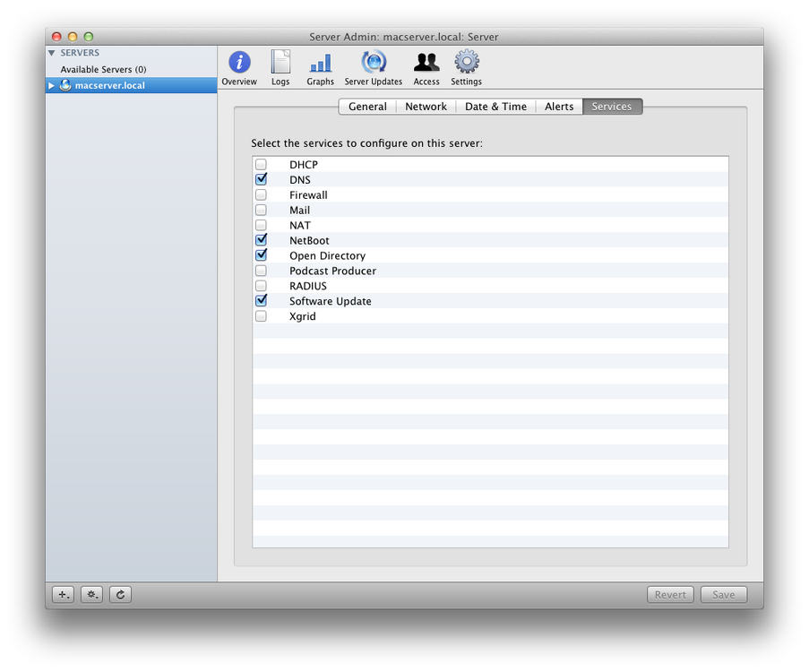Viewport: 809px width, 672px height.
Task: Click the NAT service label
Action: coord(300,226)
